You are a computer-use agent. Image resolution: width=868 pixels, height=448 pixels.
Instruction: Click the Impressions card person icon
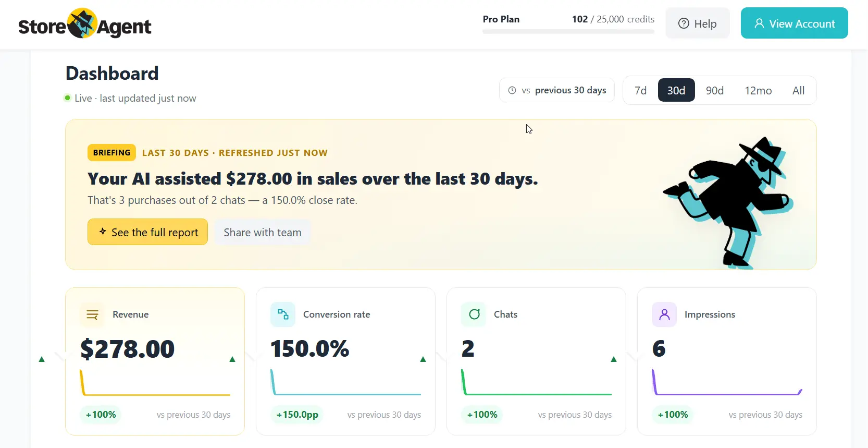(664, 314)
